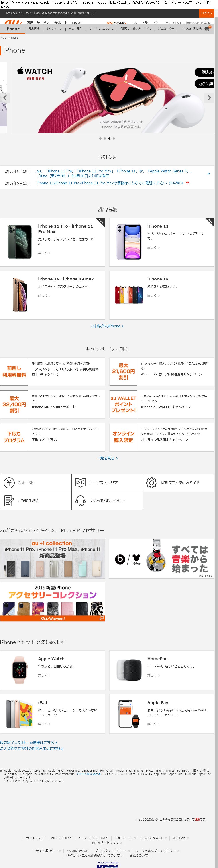The height and width of the screenshot is (868, 218).
Task: Show previous carousel slide arrow
Action: pos(5,98)
